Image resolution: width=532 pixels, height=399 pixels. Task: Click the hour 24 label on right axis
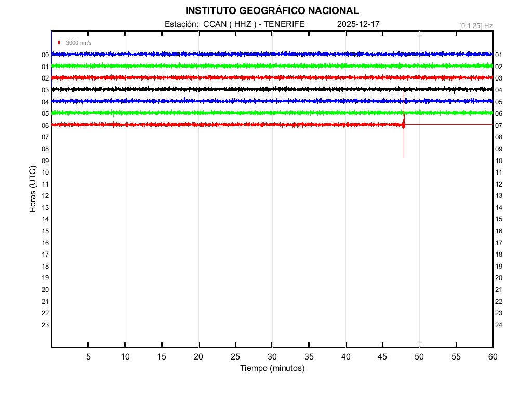pos(499,325)
